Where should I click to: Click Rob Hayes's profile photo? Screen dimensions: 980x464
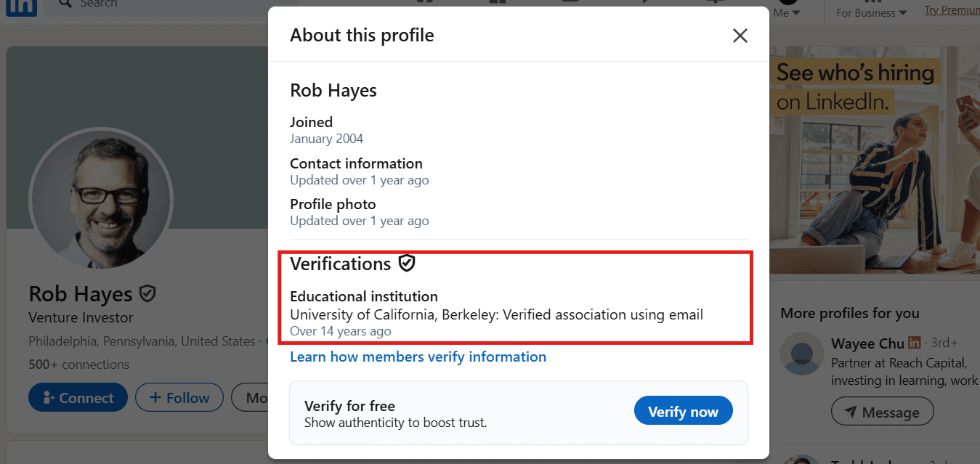coord(101,200)
